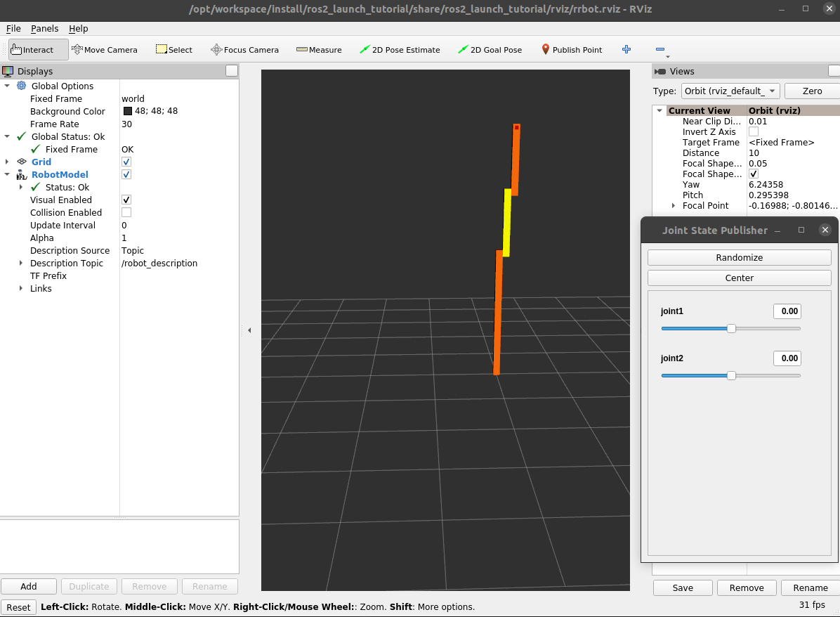Activate the Measure tool
Viewport: 840px width, 617px height.
click(319, 49)
